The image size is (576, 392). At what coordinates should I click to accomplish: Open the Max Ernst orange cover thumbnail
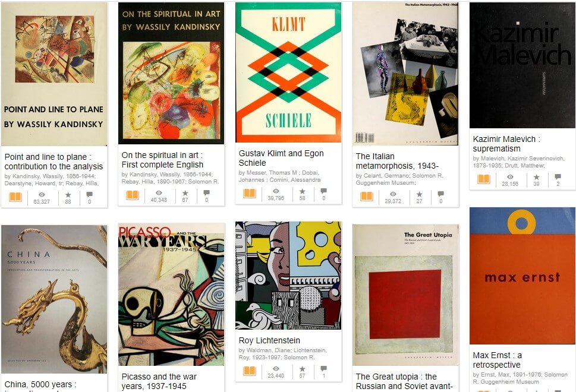pos(523,276)
